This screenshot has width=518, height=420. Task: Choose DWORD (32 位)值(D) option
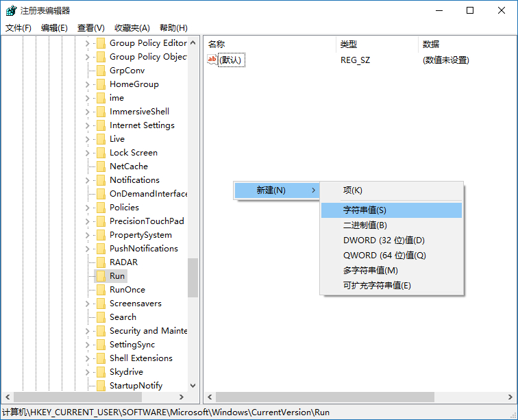(x=391, y=240)
